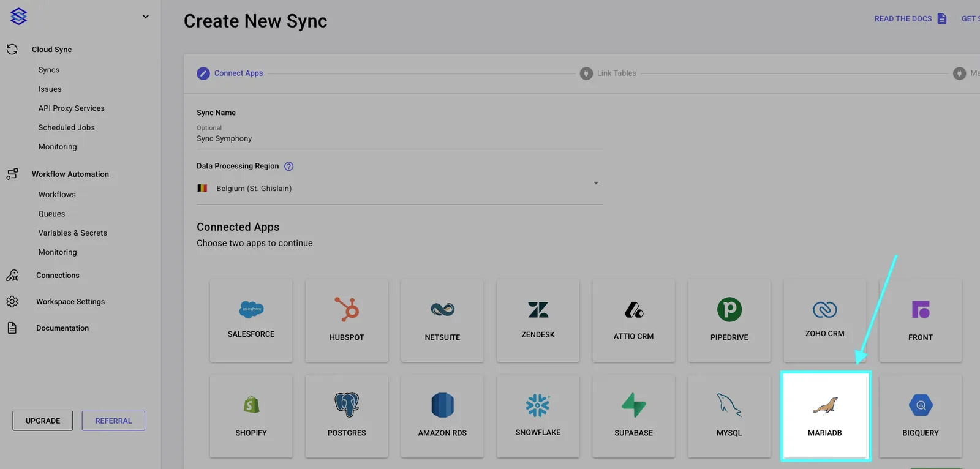This screenshot has height=469, width=980.
Task: Open API Proxy Services
Action: coord(72,108)
